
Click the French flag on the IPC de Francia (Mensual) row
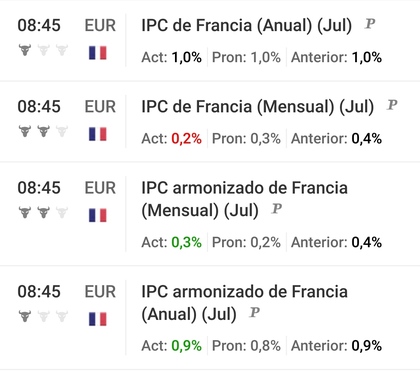(x=98, y=134)
